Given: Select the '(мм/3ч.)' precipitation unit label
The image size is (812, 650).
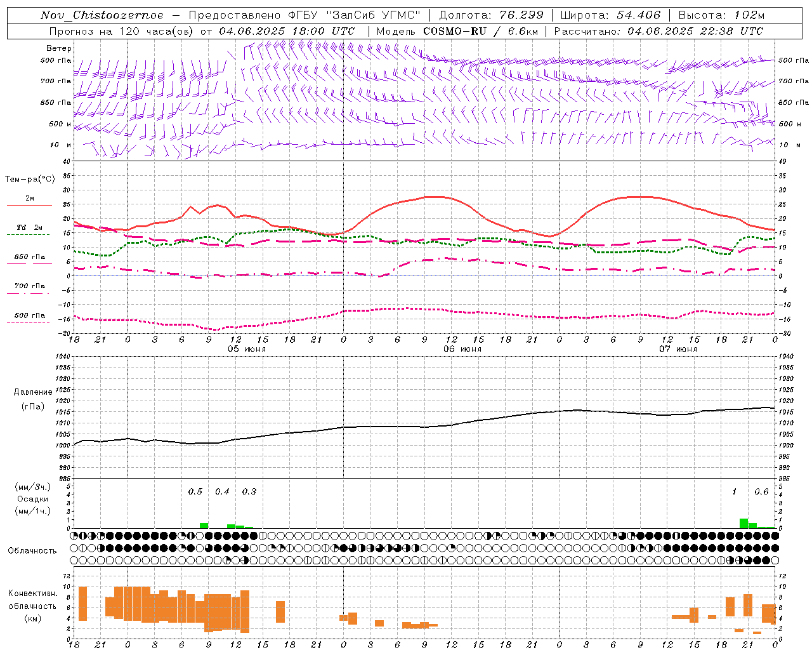Looking at the screenshot, I should (x=33, y=487).
